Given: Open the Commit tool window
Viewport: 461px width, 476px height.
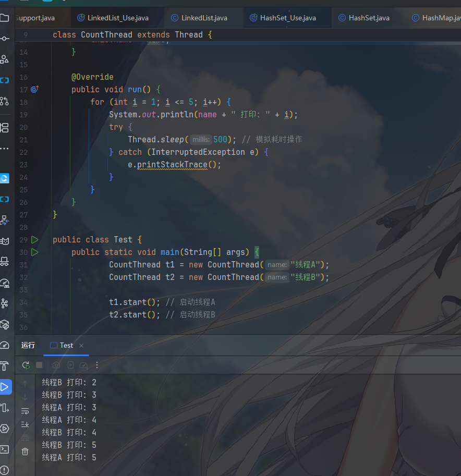Looking at the screenshot, I should click(x=5, y=39).
